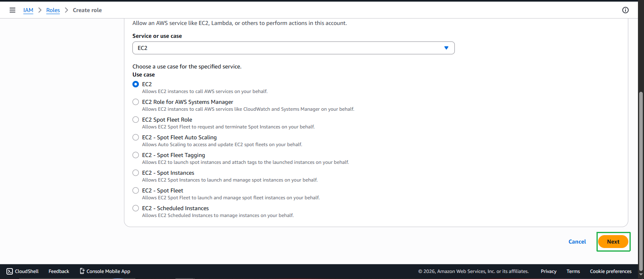This screenshot has height=279, width=644.
Task: Select the EC2 use case radio
Action: pyautogui.click(x=136, y=84)
